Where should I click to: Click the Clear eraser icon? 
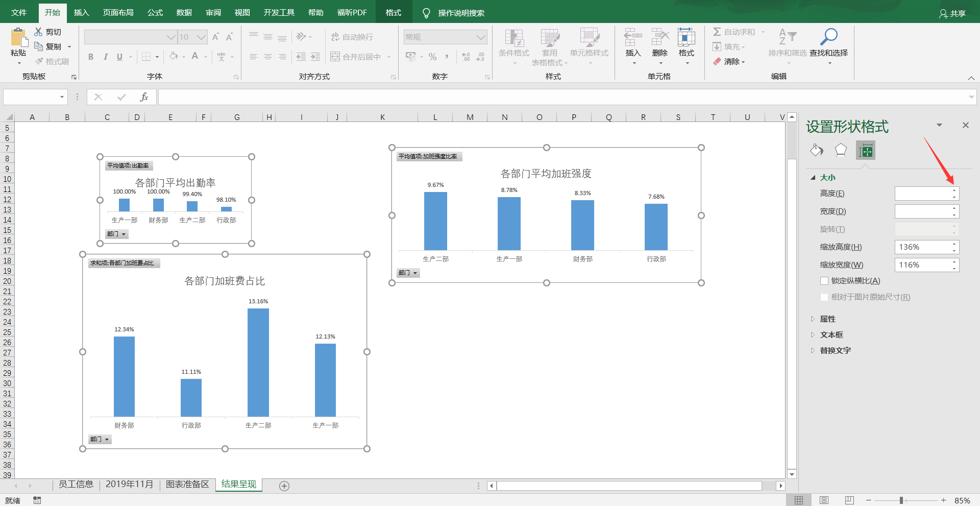(x=717, y=61)
